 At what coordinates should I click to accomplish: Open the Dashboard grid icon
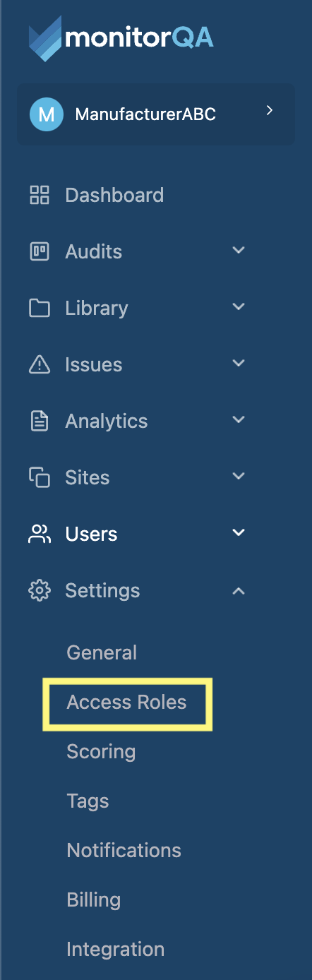coord(40,195)
